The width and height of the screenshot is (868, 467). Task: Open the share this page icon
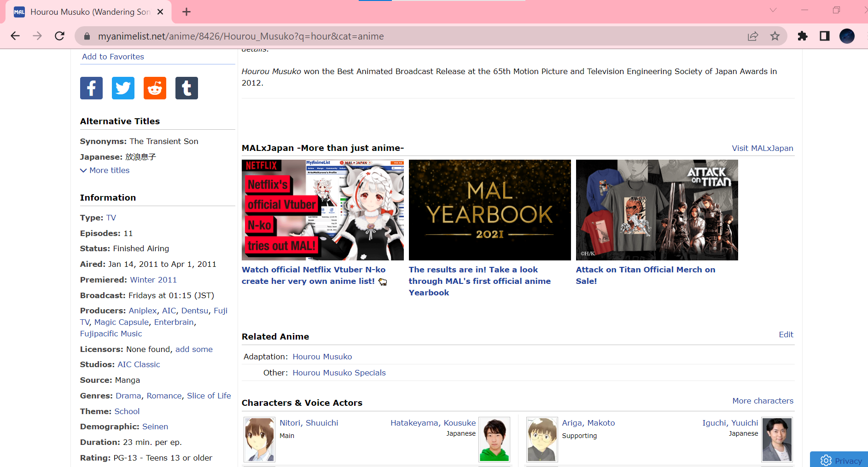[x=753, y=36]
